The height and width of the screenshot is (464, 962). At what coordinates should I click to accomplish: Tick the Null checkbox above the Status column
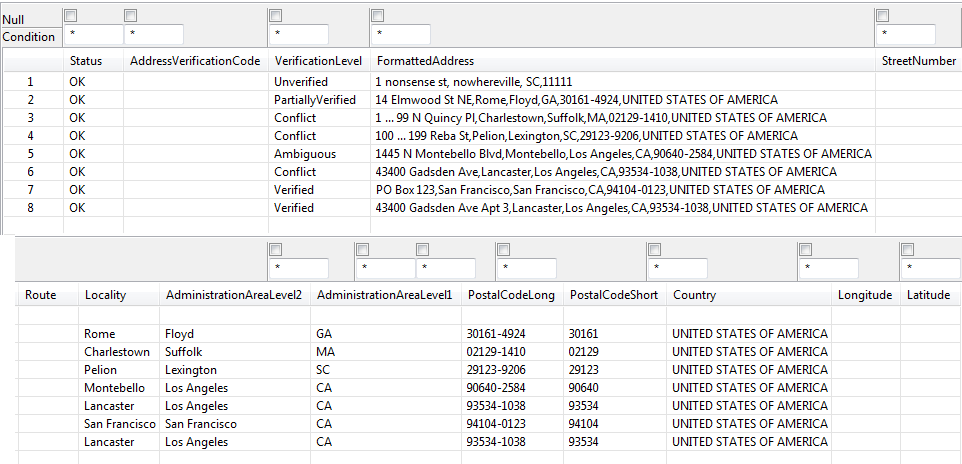70,16
